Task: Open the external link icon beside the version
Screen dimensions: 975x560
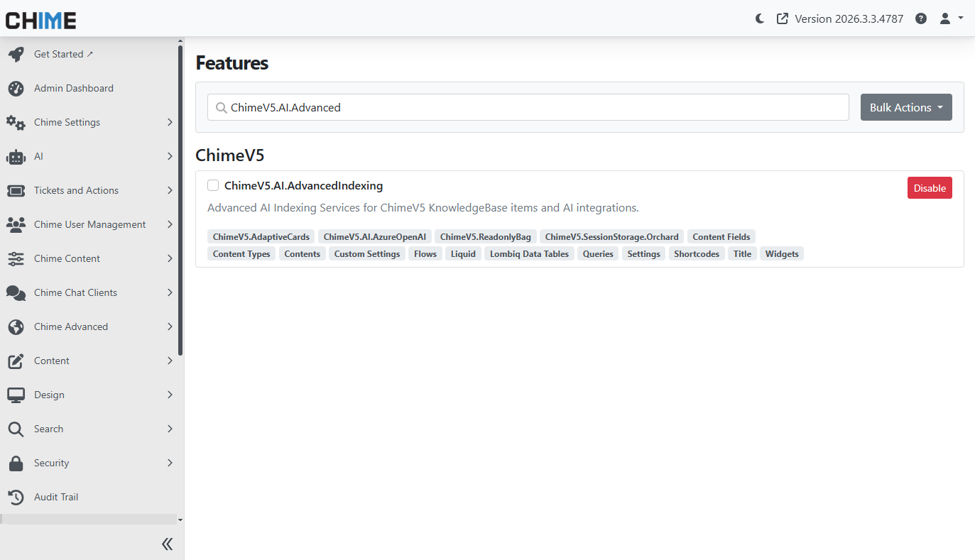Action: pos(783,19)
